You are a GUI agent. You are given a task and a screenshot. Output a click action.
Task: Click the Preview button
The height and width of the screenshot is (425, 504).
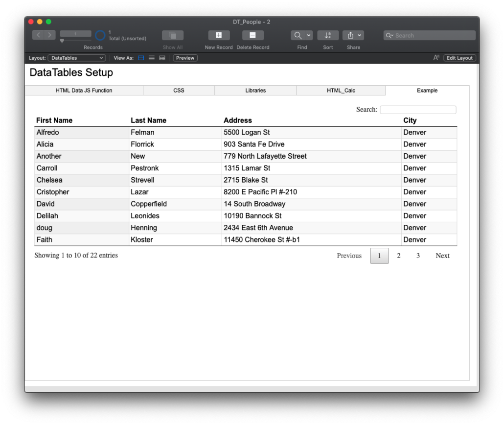pos(184,57)
